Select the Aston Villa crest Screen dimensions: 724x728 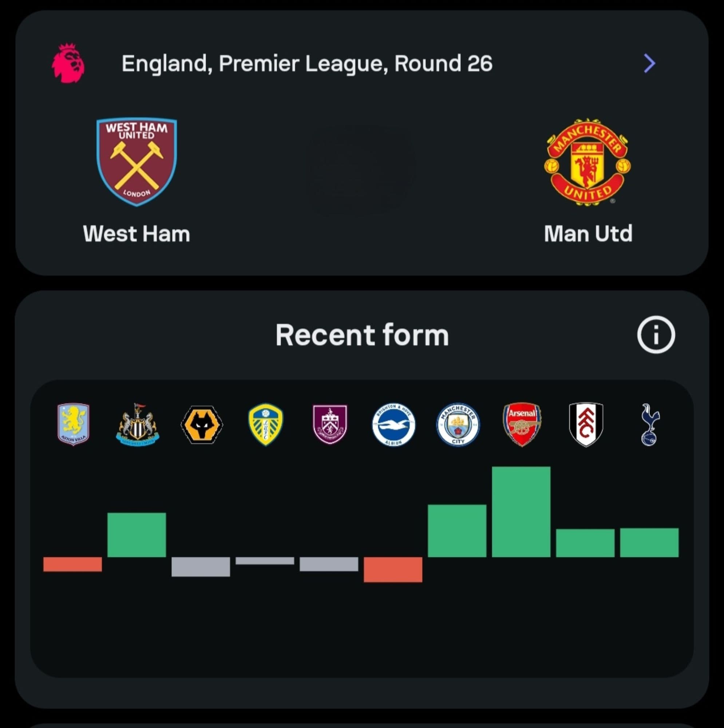click(x=73, y=424)
